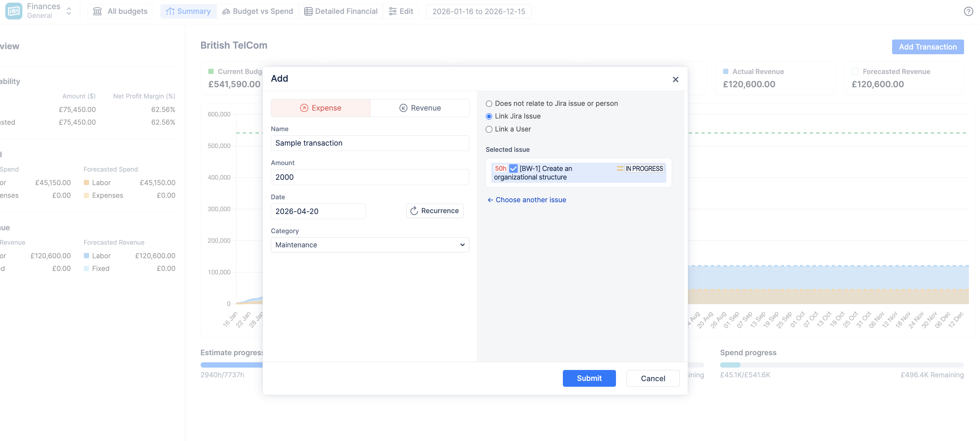Select 'Does not relate to Jira issue' radio
Image resolution: width=980 pixels, height=441 pixels.
[x=489, y=103]
